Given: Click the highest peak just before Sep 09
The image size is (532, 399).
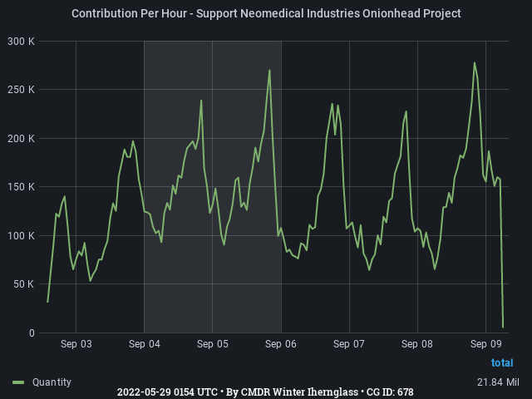Looking at the screenshot, I should [475, 63].
